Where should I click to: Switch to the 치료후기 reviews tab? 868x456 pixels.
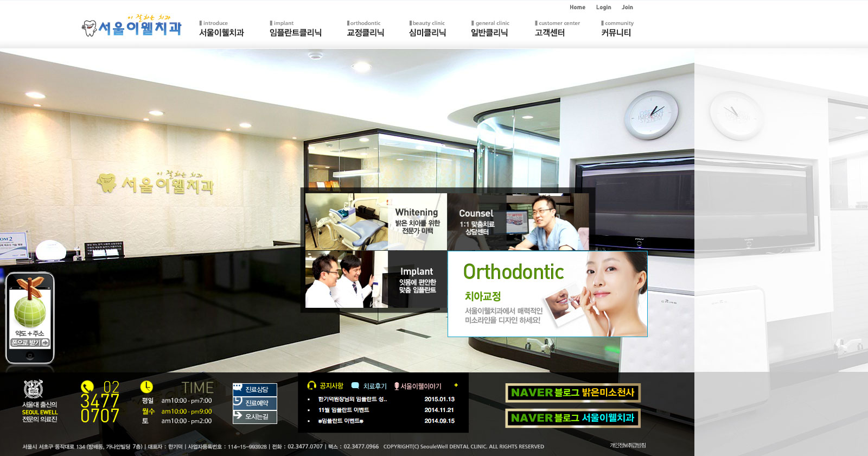coord(369,386)
